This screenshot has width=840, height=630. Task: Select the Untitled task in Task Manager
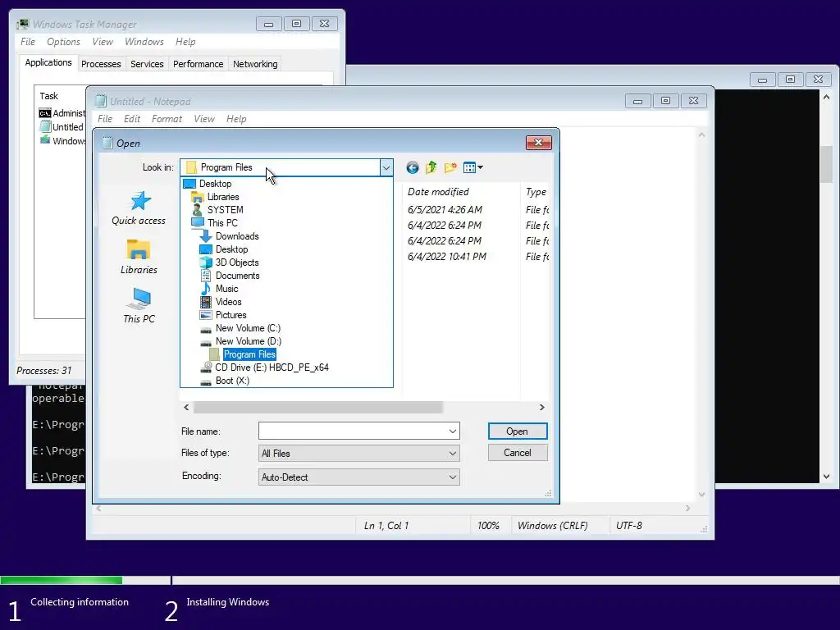click(62, 127)
